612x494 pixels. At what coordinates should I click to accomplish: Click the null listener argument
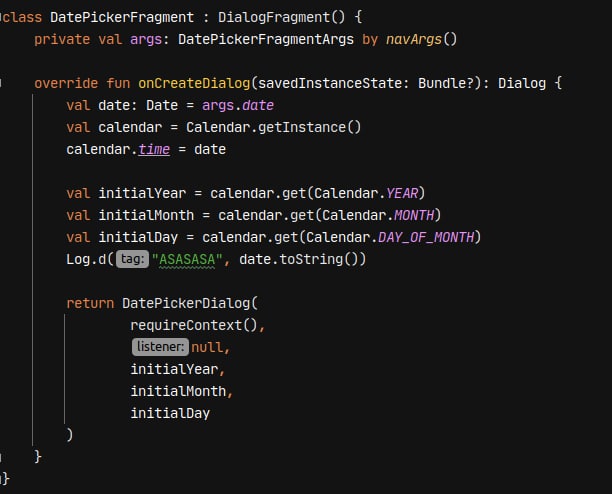pos(206,347)
